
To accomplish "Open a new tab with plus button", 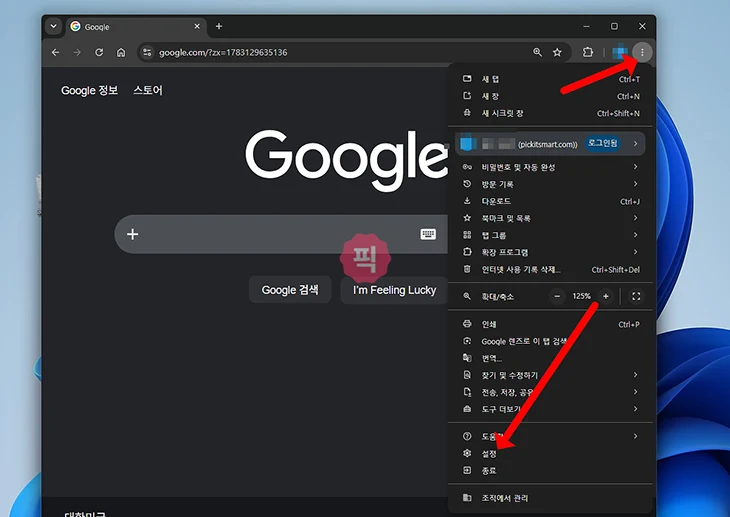I will click(219, 27).
